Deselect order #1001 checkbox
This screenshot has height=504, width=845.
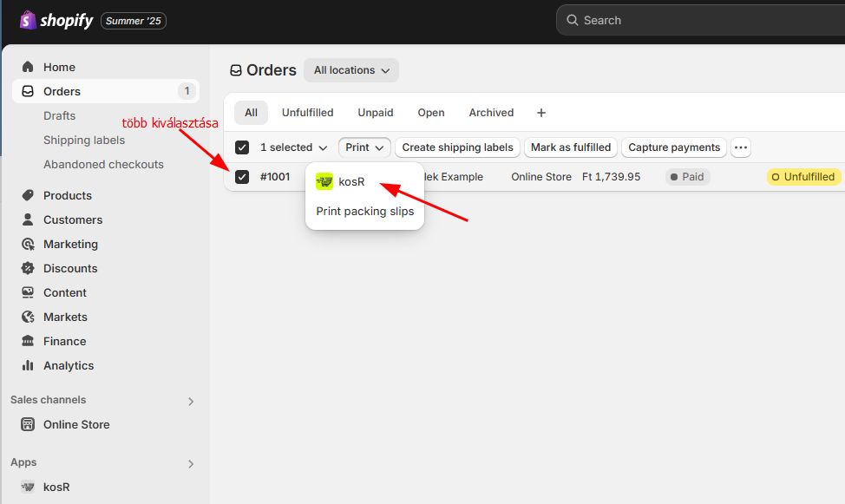(x=242, y=177)
